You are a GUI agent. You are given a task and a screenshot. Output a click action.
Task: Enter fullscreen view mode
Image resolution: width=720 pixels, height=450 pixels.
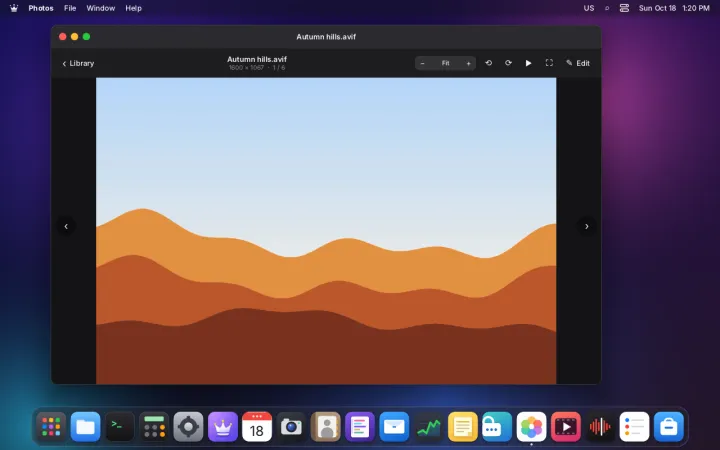[x=549, y=63]
